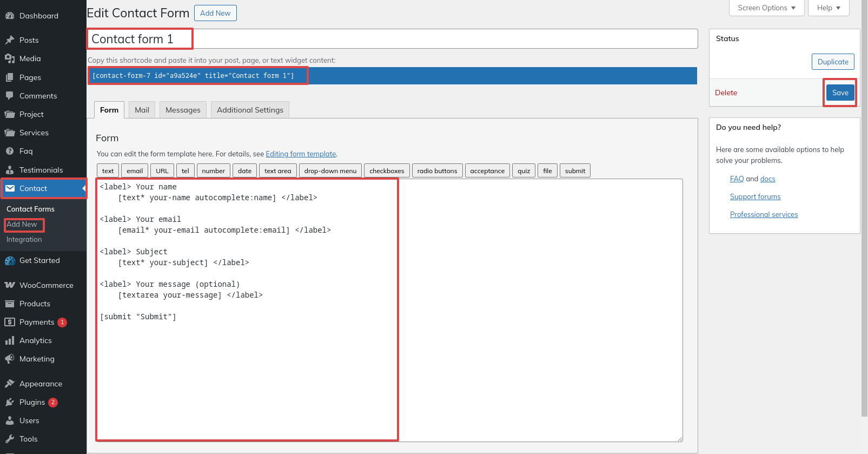Screen dimensions: 868x454
Task: Insert a file tag
Action: pos(547,170)
